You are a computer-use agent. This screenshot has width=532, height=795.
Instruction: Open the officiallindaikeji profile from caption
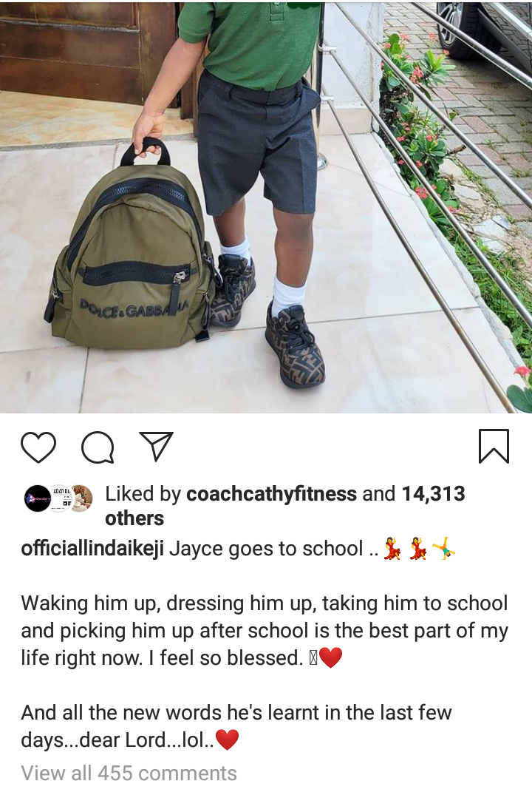(92, 549)
